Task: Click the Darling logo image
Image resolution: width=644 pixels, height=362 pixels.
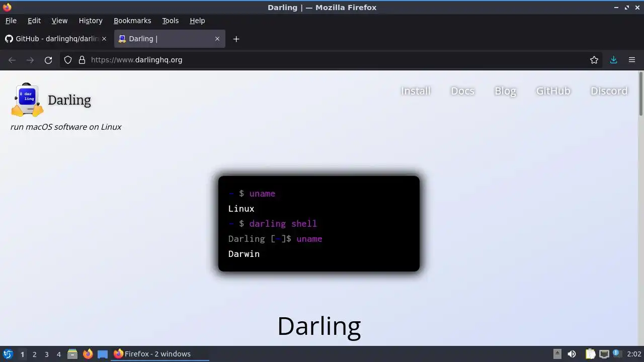Action: tap(27, 100)
